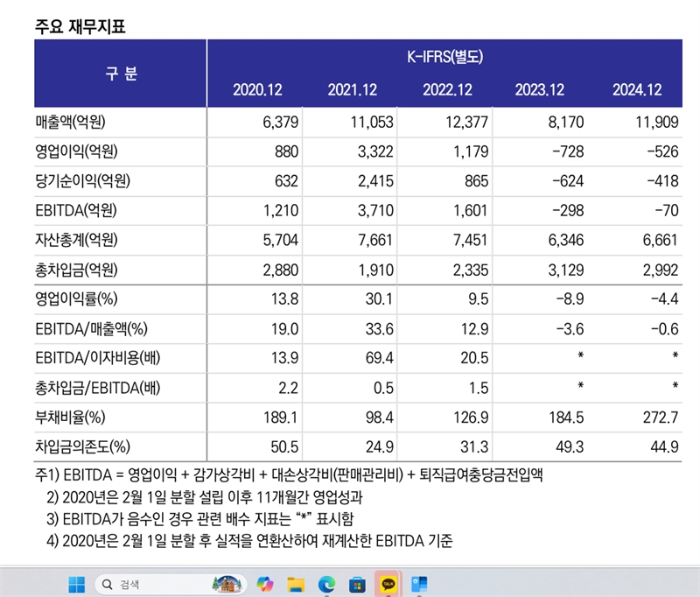
Task: Launch Copilot from the taskbar
Action: pyautogui.click(x=266, y=583)
